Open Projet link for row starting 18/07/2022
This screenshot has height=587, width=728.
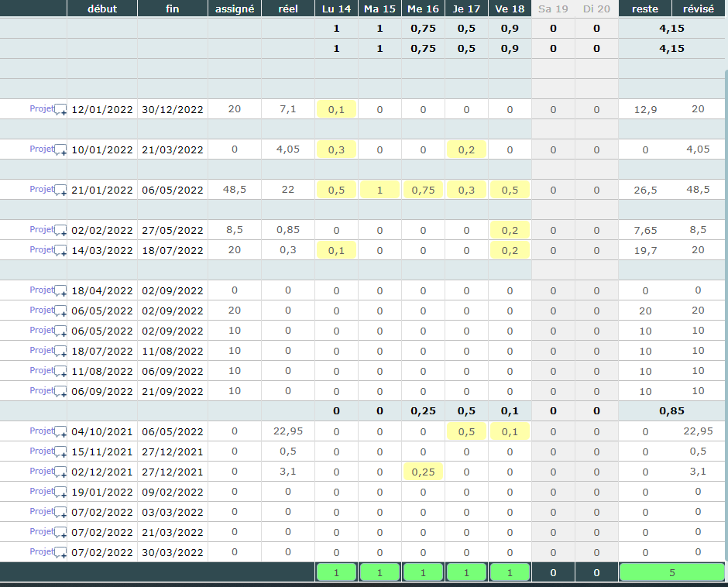click(x=41, y=350)
